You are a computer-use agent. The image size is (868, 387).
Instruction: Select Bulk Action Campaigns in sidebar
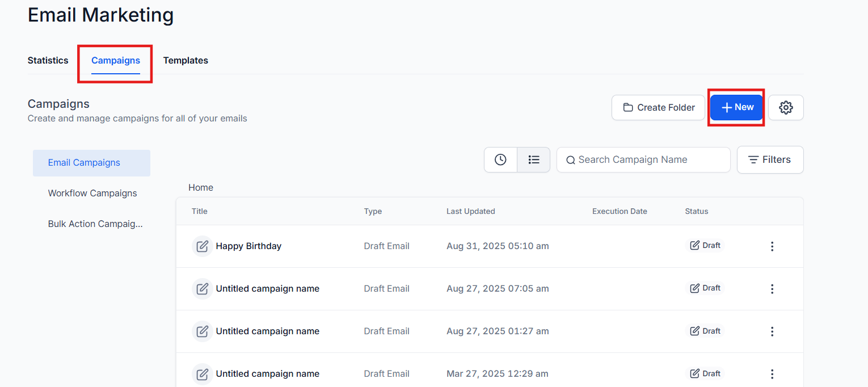pos(95,224)
